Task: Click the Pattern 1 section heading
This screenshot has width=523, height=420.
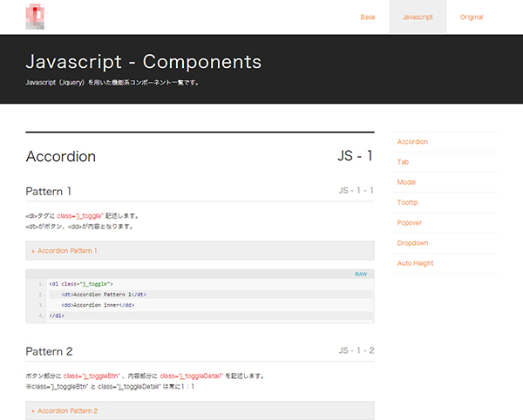Action: 49,191
